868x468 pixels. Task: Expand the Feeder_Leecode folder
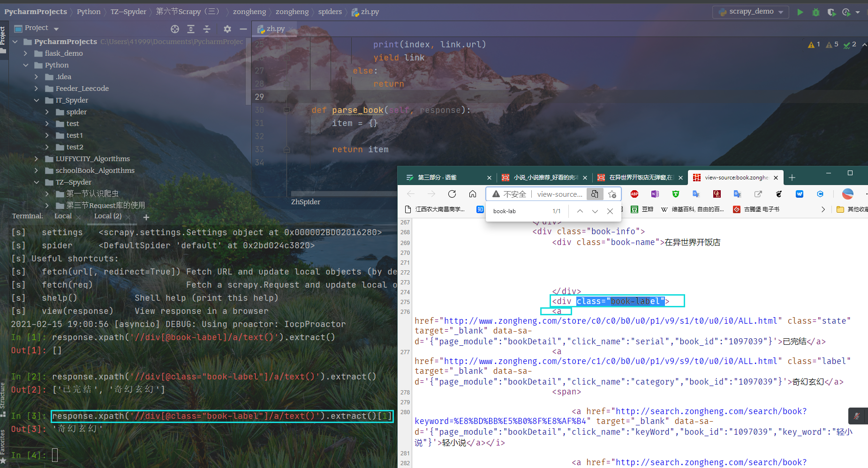pyautogui.click(x=37, y=89)
